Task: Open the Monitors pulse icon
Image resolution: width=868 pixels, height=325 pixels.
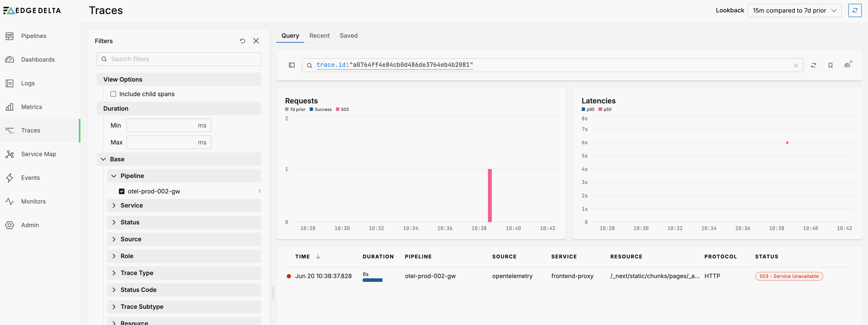Action: point(9,201)
